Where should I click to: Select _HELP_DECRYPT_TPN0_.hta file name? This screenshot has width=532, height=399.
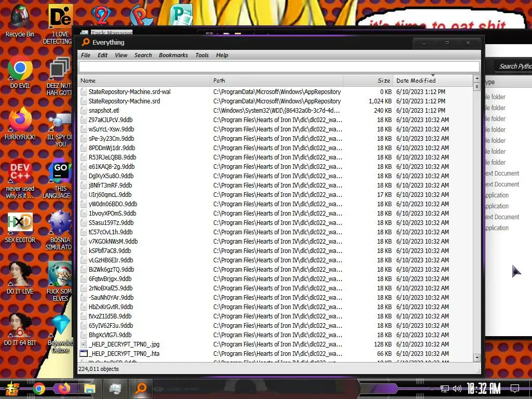124,353
